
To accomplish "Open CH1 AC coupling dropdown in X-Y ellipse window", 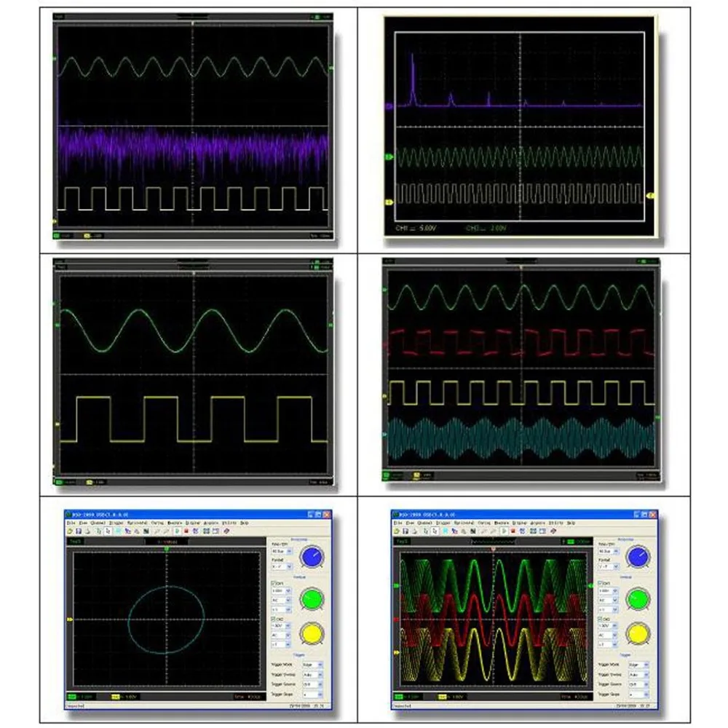I will [281, 601].
